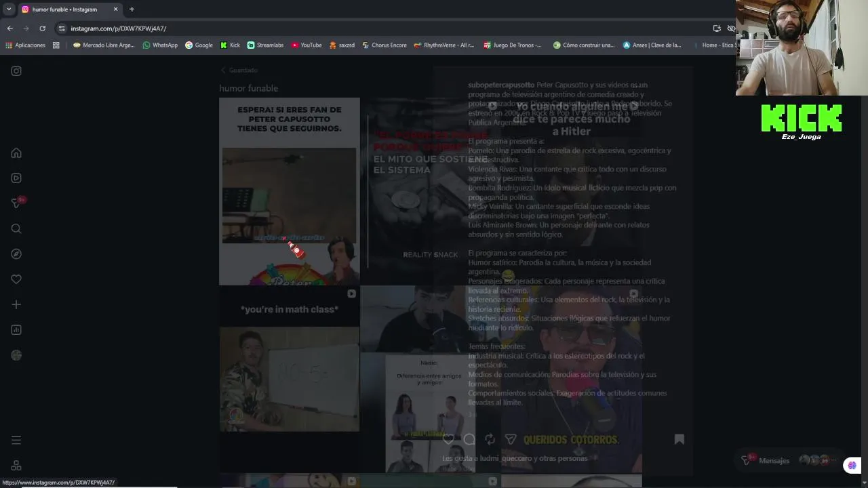Screen dimensions: 868x488
Task: Open comments with the speech bubble icon
Action: pyautogui.click(x=469, y=439)
